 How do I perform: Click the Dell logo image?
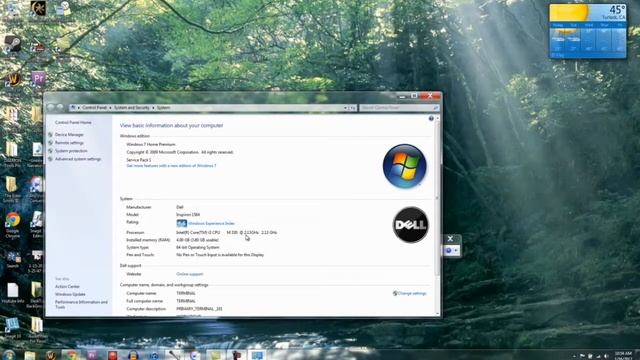click(x=411, y=225)
